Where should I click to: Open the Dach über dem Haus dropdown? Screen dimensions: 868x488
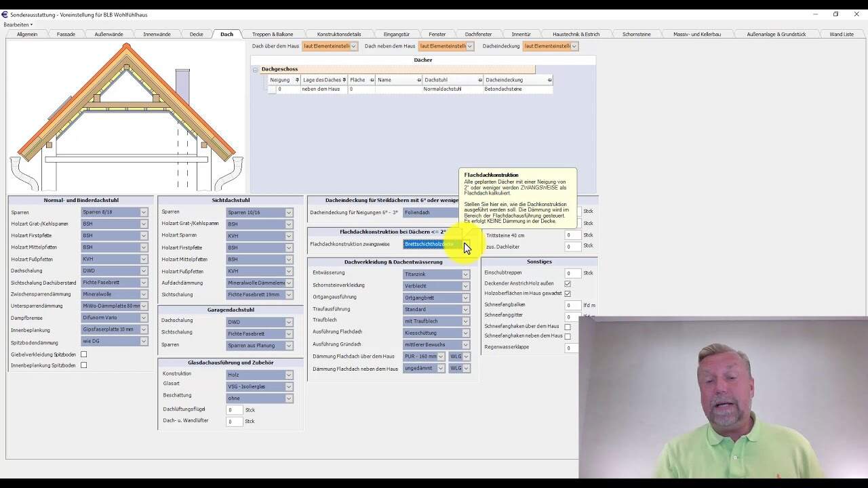point(330,46)
